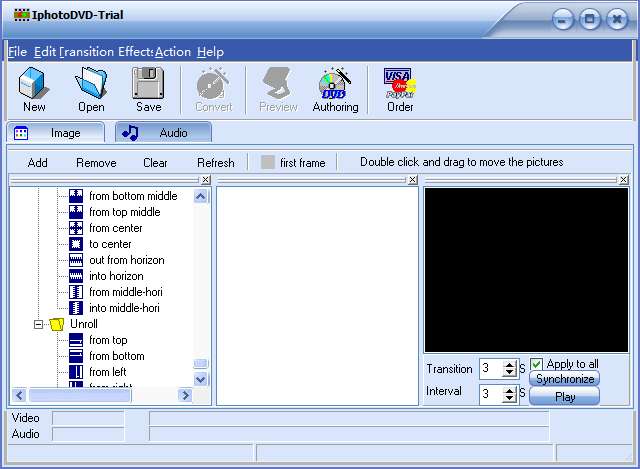Choose the 'from center' transition icon
This screenshot has height=469, width=640.
pos(76,228)
